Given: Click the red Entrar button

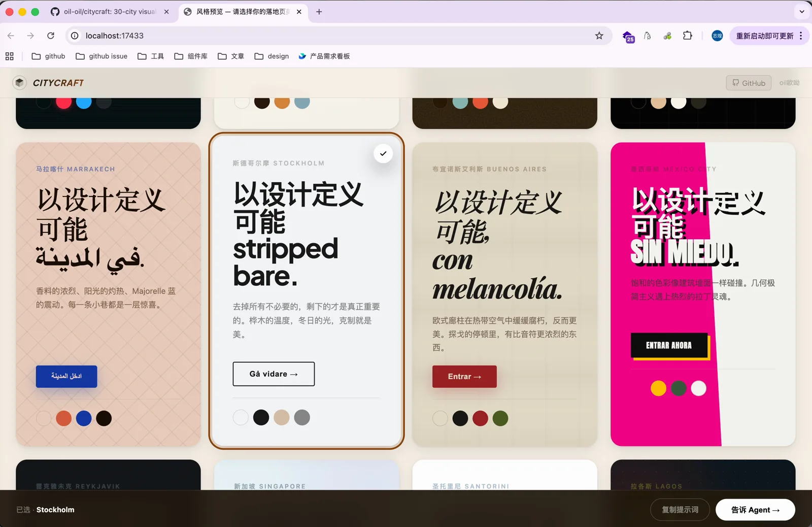Looking at the screenshot, I should [x=464, y=376].
